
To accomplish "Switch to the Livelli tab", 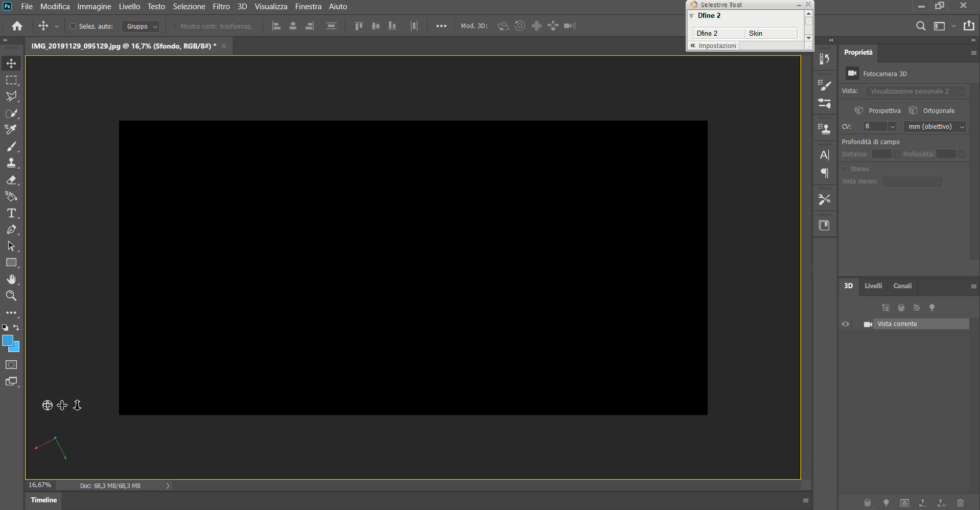I will [873, 286].
